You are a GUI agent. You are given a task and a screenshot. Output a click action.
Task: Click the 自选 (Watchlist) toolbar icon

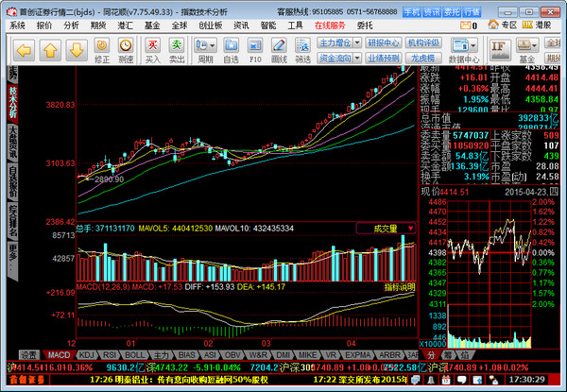click(x=230, y=48)
